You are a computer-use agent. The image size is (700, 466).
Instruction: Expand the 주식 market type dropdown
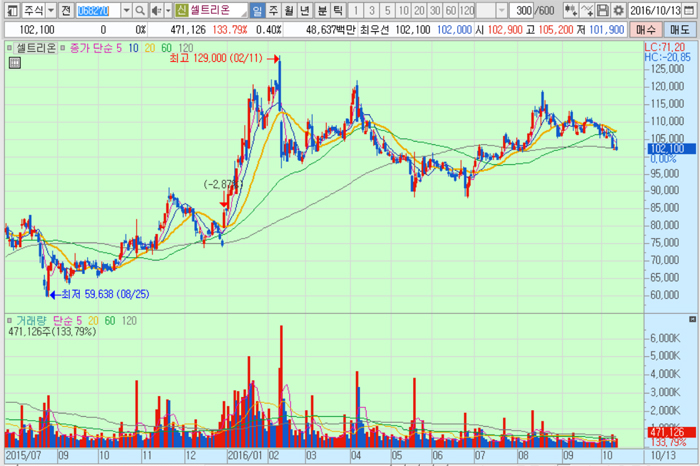click(x=51, y=10)
